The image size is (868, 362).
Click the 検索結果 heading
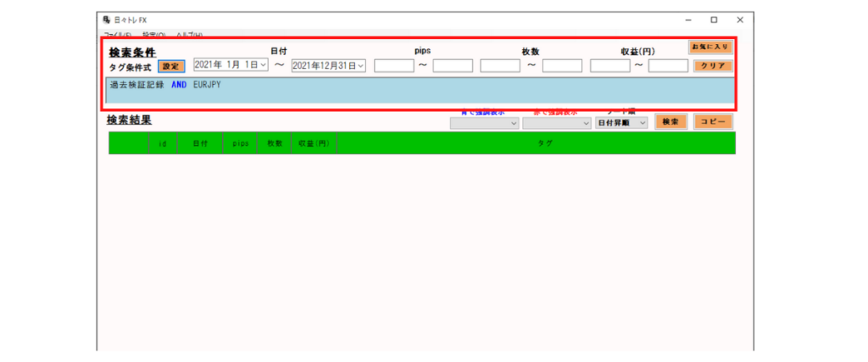pos(129,120)
